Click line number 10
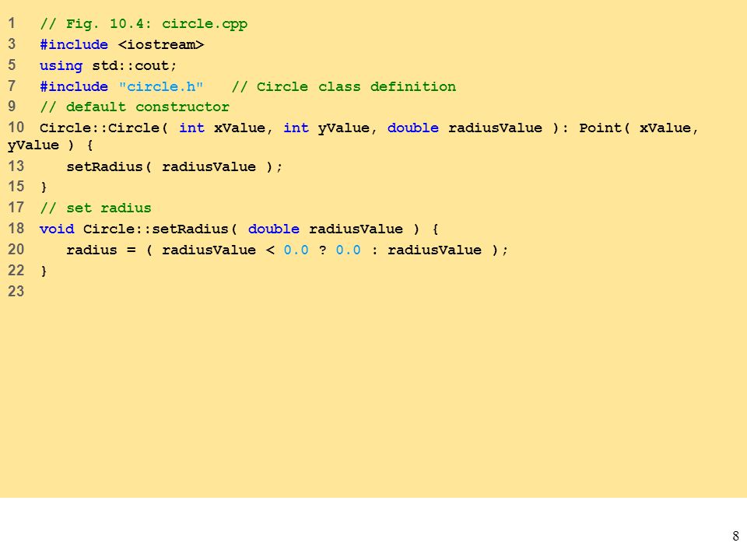Viewport: 747px width, 560px height. [16, 127]
